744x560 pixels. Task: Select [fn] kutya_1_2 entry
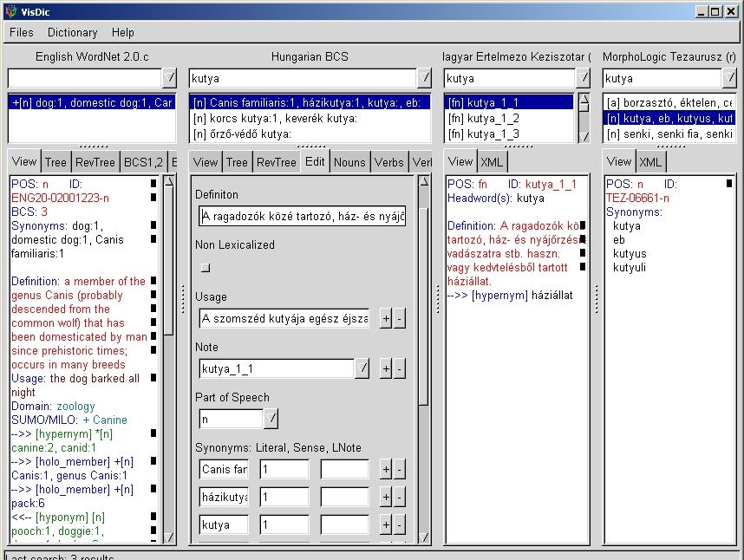(x=509, y=118)
